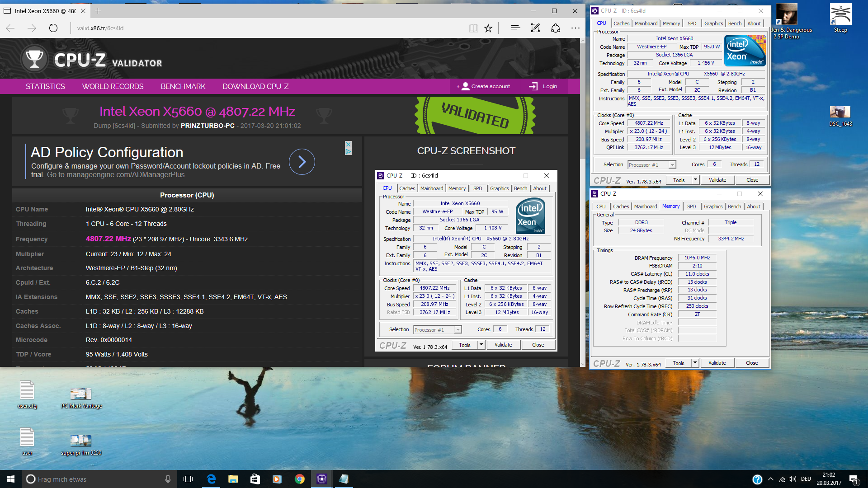Image resolution: width=868 pixels, height=488 pixels.
Task: Refresh the CPU-Z Validator page
Action: (53, 28)
